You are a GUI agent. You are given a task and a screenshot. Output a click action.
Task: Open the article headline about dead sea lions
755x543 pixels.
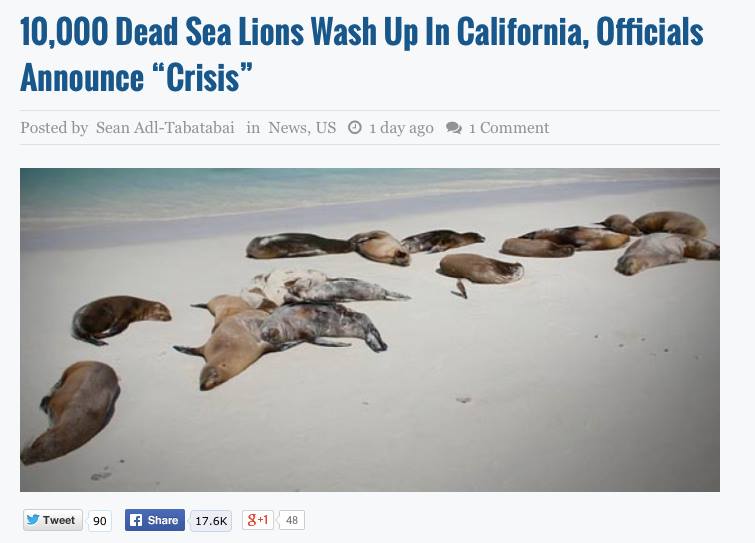click(x=362, y=54)
